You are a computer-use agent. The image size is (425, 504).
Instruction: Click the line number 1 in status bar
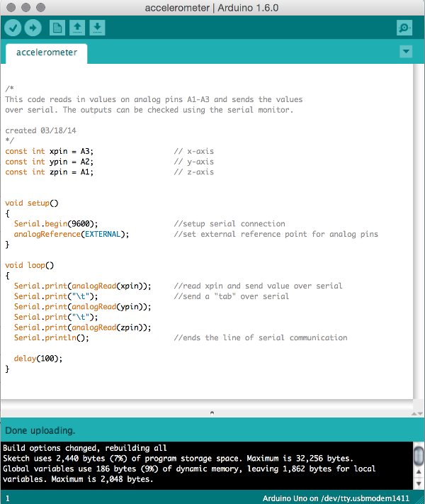tap(7, 498)
